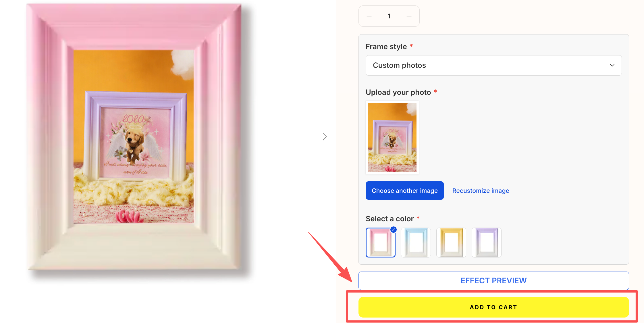The height and width of the screenshot is (323, 644).
Task: Click Choose another image button
Action: (x=404, y=191)
